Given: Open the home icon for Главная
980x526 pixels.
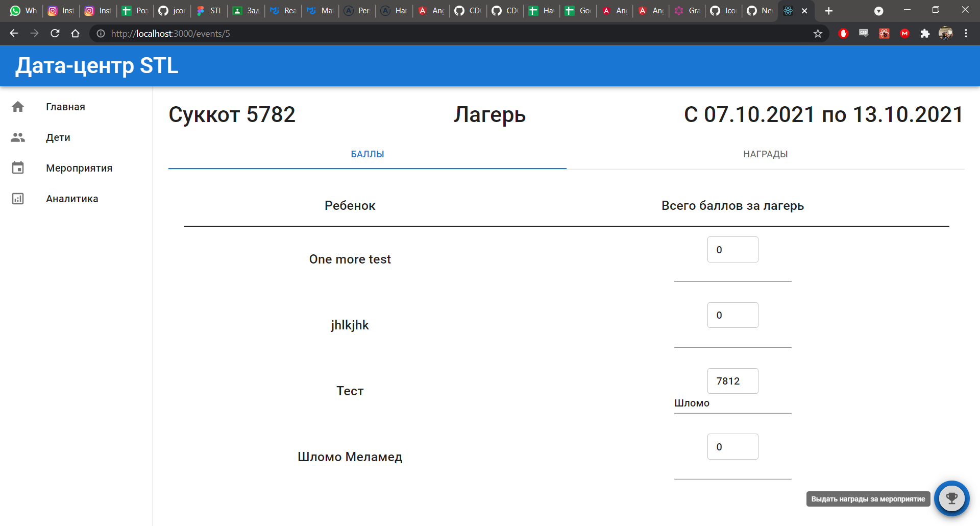Looking at the screenshot, I should 18,107.
